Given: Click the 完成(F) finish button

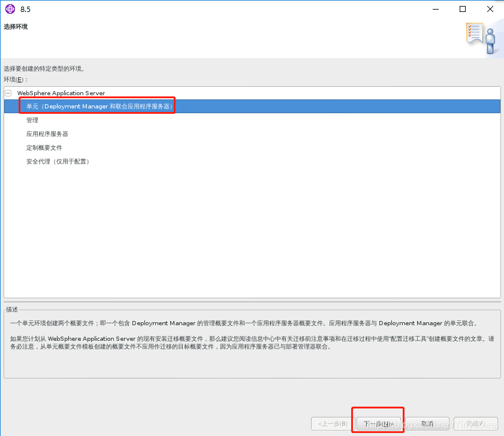Looking at the screenshot, I should tap(476, 424).
